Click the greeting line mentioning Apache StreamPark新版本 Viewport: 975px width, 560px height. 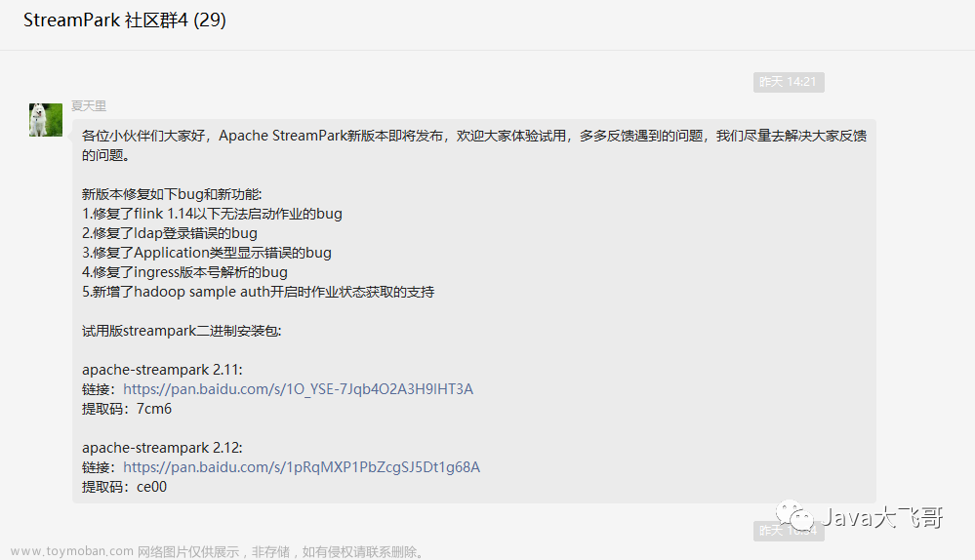click(473, 136)
